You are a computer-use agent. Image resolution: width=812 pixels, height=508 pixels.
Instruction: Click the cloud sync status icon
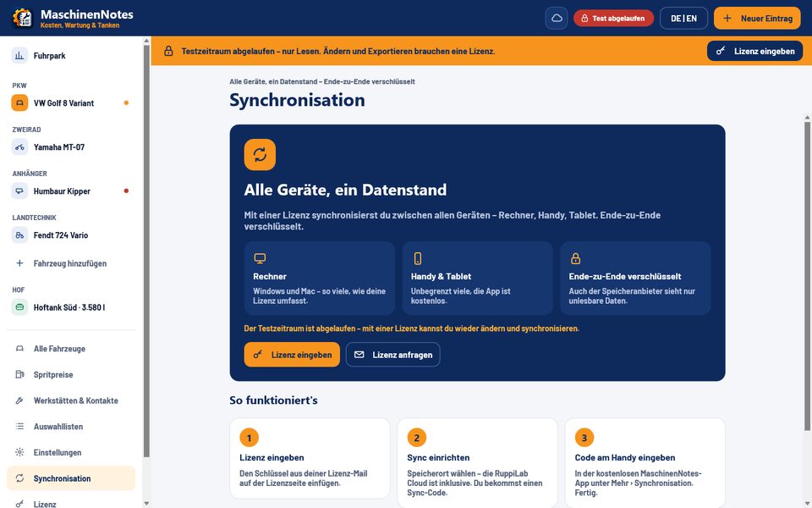[x=557, y=18]
